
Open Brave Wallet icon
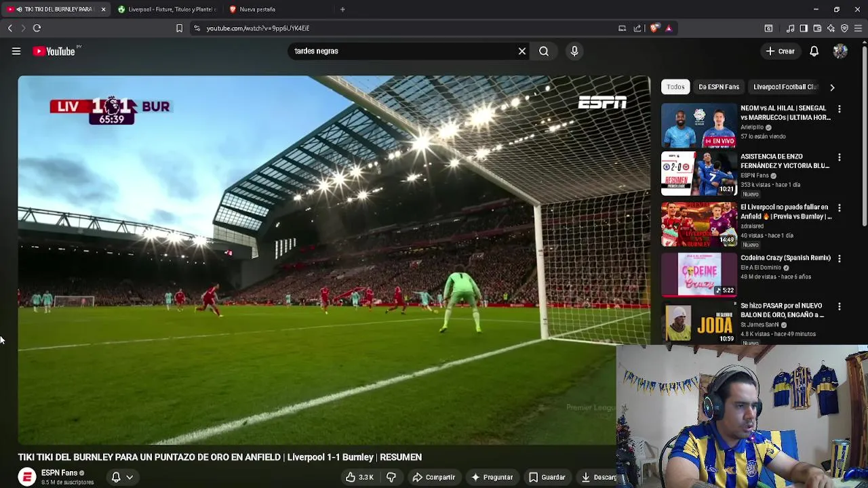[x=817, y=28]
